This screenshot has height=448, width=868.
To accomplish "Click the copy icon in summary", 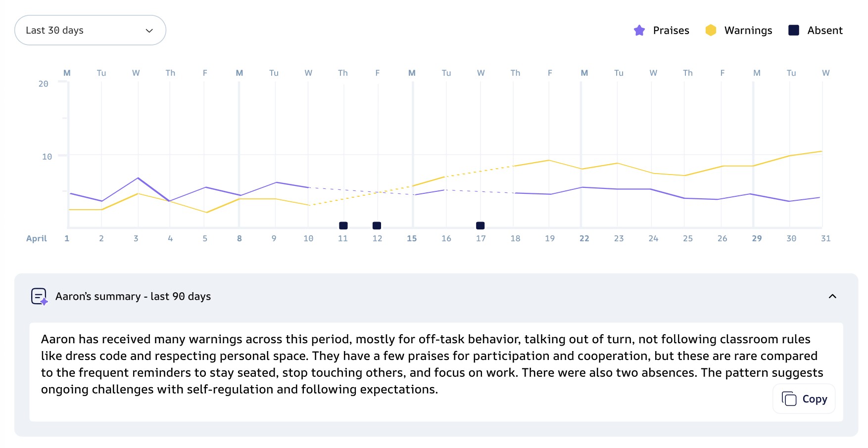I will pos(789,399).
